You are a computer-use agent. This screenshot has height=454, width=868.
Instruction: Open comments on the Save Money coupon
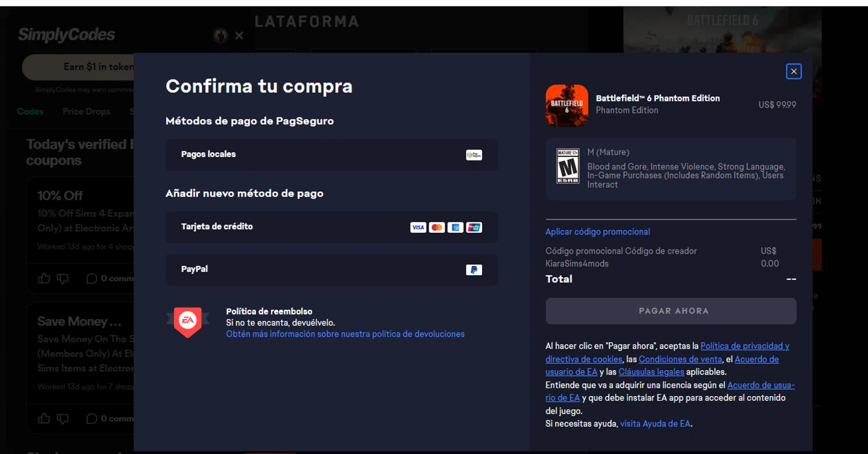click(x=109, y=418)
